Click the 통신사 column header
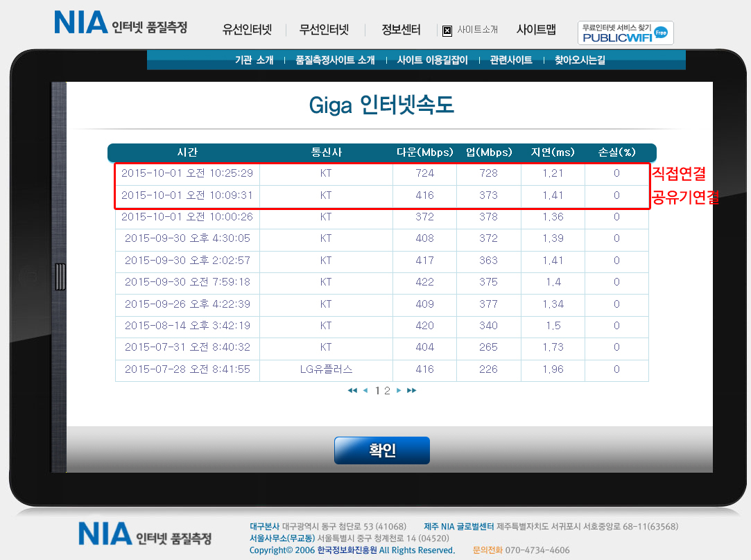Screen dimensions: 751x560 326,152
